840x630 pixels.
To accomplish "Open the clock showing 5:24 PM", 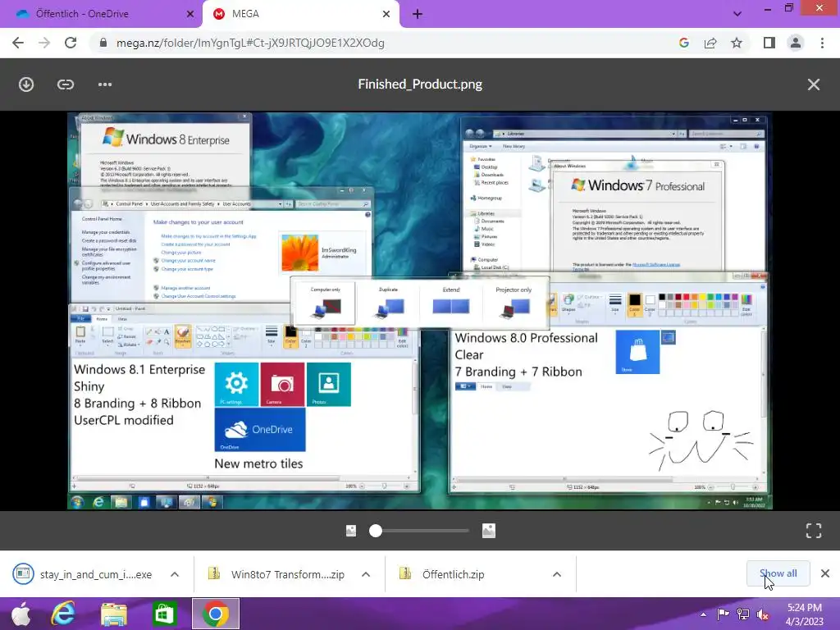I will point(805,614).
